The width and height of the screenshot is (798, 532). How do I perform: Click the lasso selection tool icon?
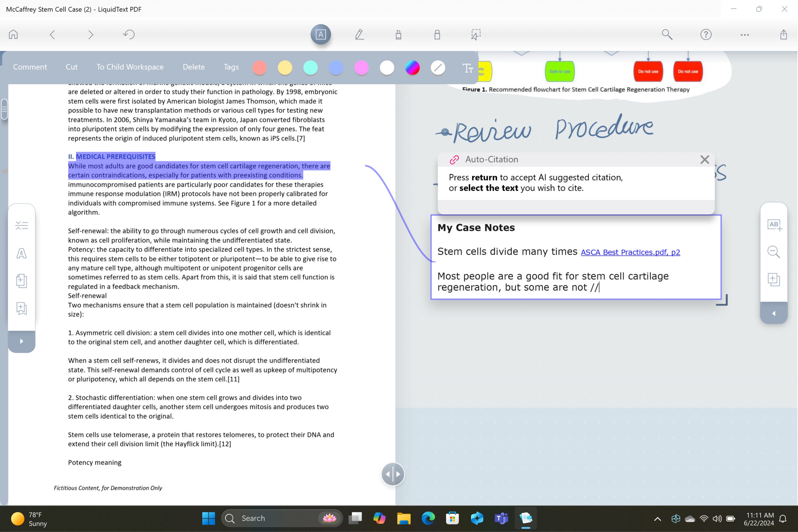click(475, 34)
